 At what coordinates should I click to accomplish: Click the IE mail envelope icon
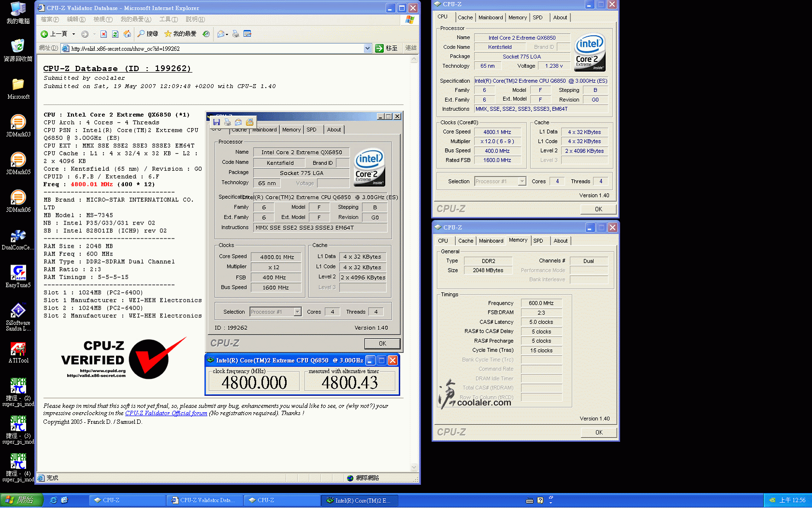(x=221, y=34)
